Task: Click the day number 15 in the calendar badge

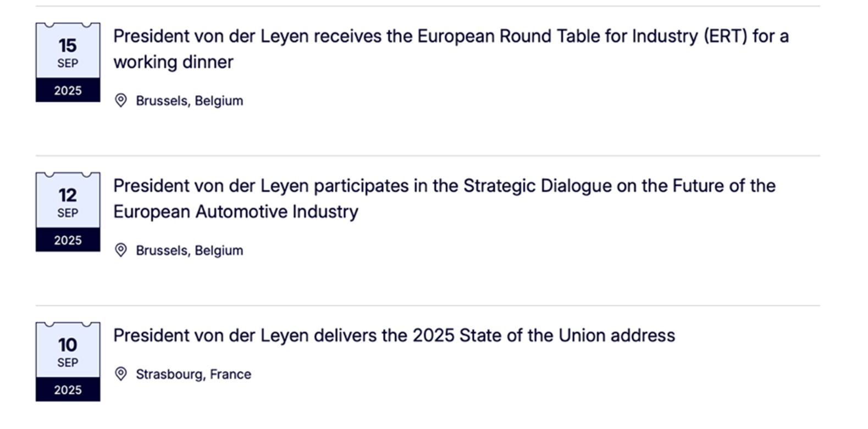Action: click(x=68, y=45)
